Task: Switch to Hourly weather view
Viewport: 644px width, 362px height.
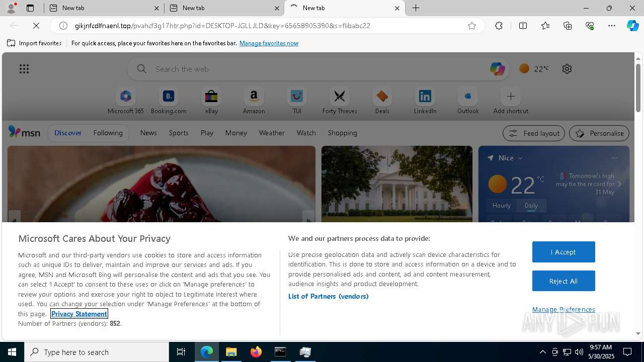Action: click(x=502, y=205)
